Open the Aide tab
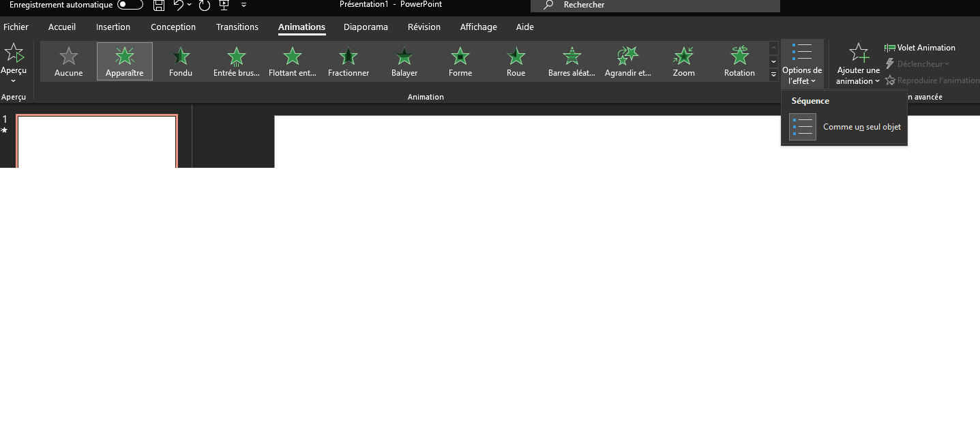Screen dimensions: 980x442 (x=525, y=27)
